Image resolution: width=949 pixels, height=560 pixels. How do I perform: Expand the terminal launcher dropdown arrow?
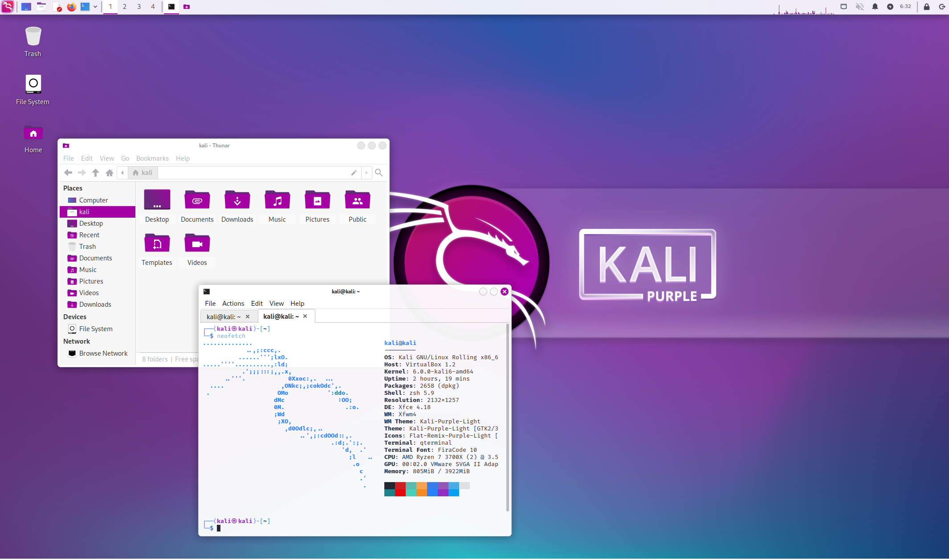click(95, 7)
